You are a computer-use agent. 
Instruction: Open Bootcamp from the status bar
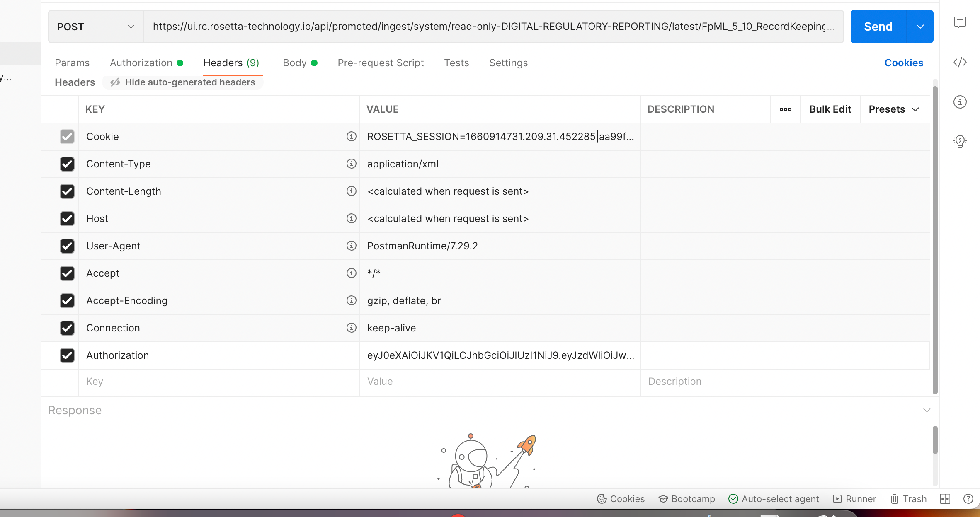pyautogui.click(x=686, y=499)
